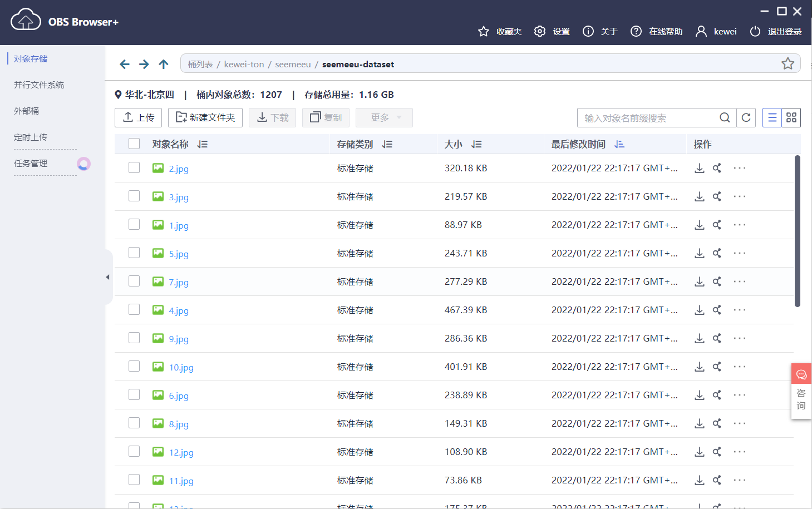
Task: Open 并行文件系统 in the sidebar
Action: (39, 85)
